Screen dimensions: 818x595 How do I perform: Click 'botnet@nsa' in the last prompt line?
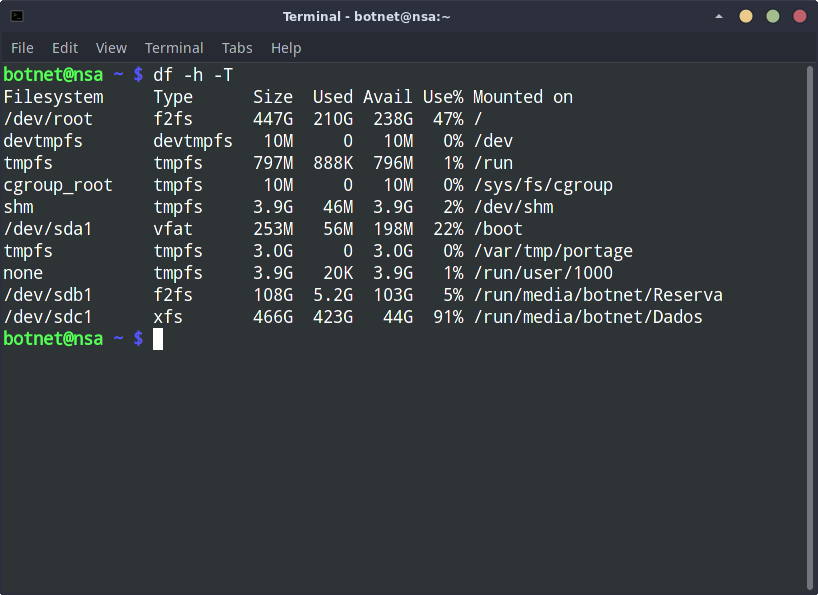pyautogui.click(x=53, y=339)
